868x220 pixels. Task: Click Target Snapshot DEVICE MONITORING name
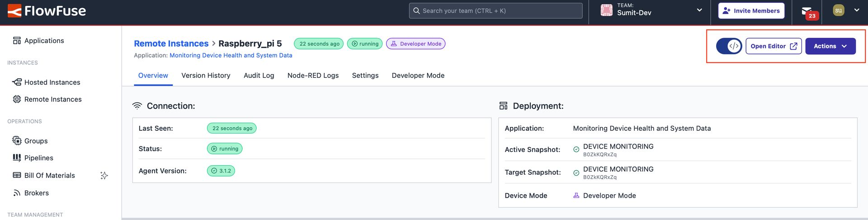pyautogui.click(x=618, y=169)
